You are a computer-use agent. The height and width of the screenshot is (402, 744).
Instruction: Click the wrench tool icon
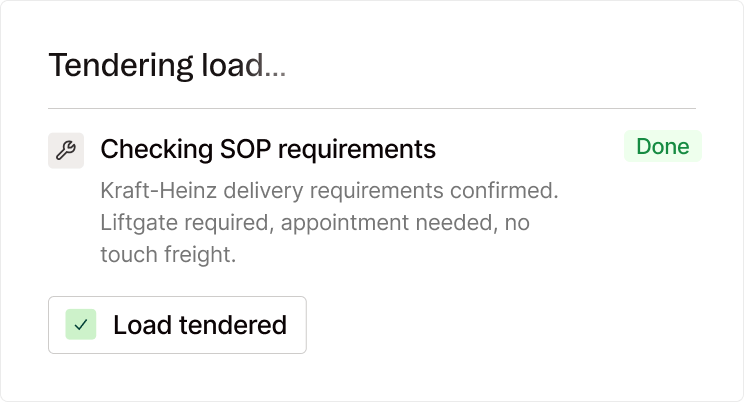pos(66,150)
